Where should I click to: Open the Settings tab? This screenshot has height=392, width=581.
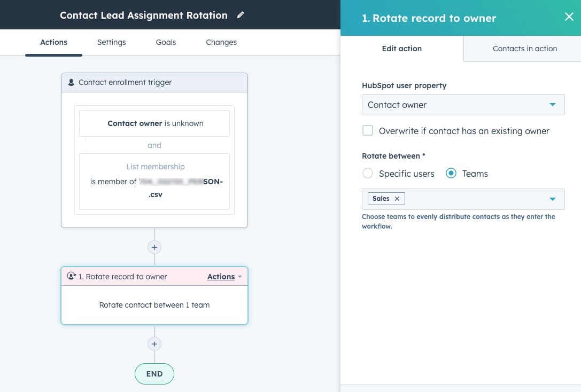pyautogui.click(x=111, y=42)
